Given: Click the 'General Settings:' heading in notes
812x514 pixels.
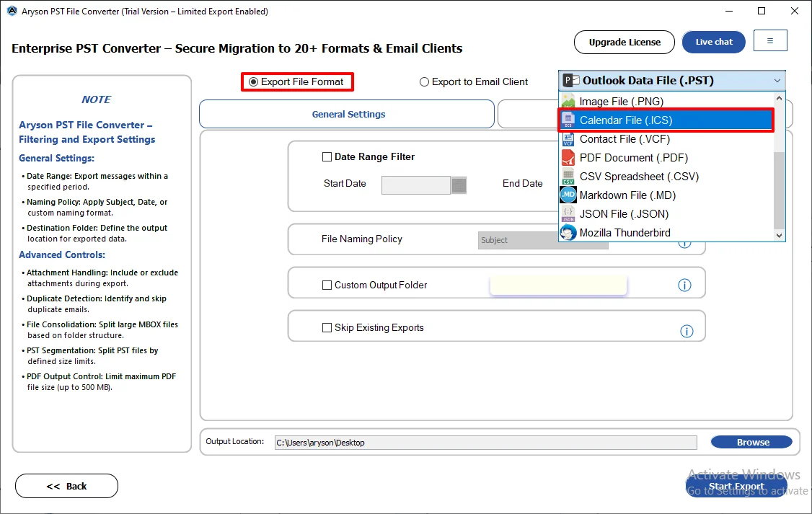Looking at the screenshot, I should 56,159.
